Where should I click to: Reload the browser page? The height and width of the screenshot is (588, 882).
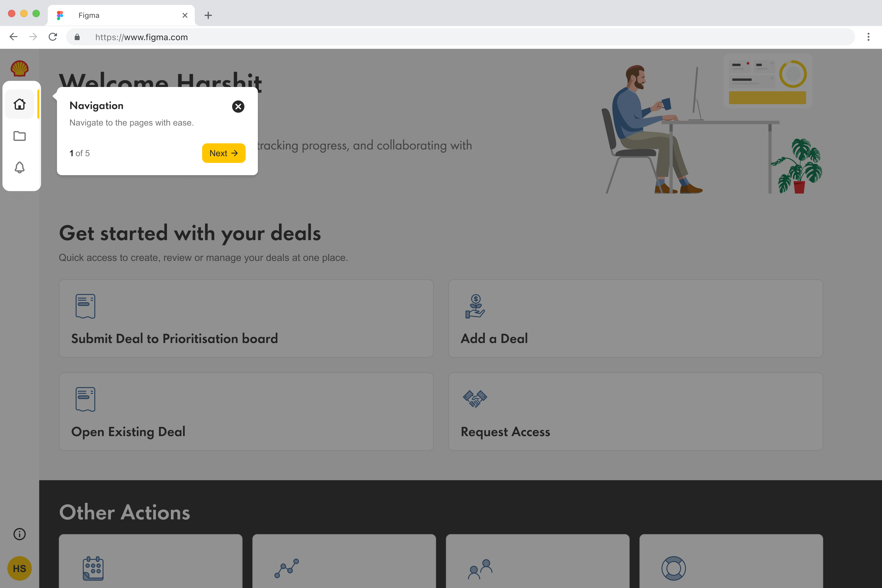pyautogui.click(x=53, y=37)
